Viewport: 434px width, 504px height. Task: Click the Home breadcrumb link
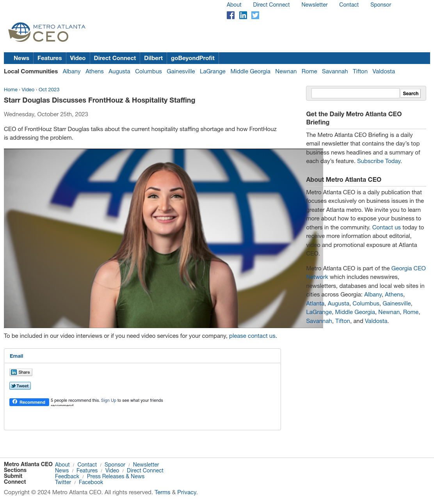coord(11,90)
